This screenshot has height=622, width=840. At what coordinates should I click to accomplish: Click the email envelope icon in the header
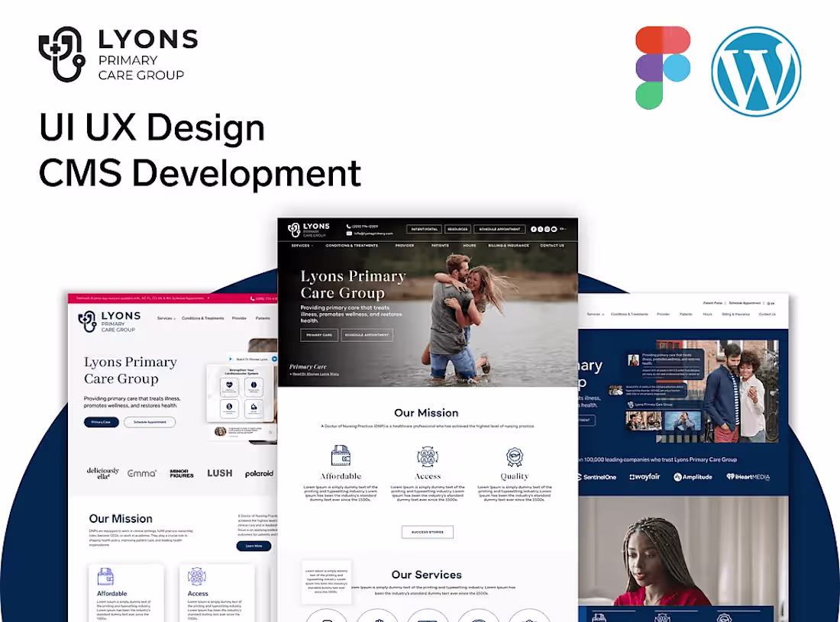[349, 234]
